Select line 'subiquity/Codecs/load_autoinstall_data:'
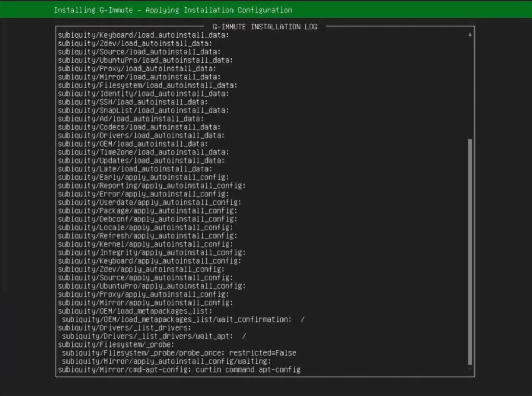This screenshot has width=532, height=396. point(139,127)
